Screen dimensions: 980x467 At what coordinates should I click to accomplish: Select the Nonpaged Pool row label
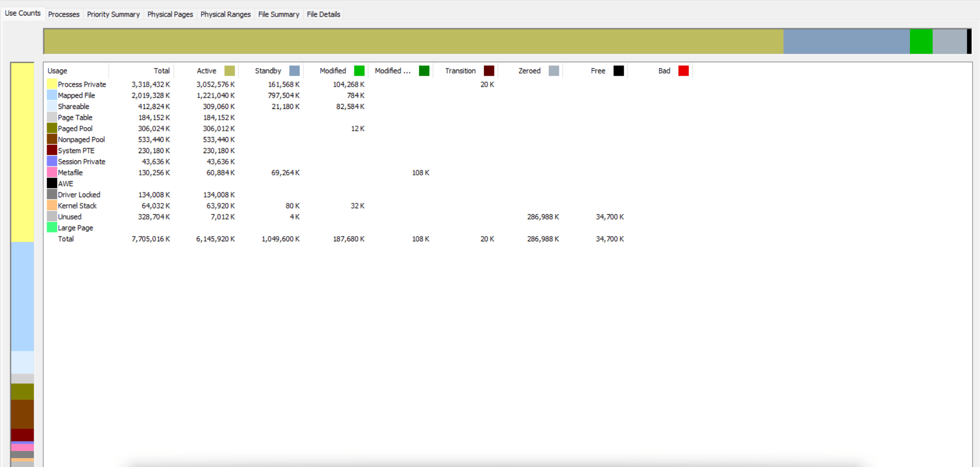81,140
